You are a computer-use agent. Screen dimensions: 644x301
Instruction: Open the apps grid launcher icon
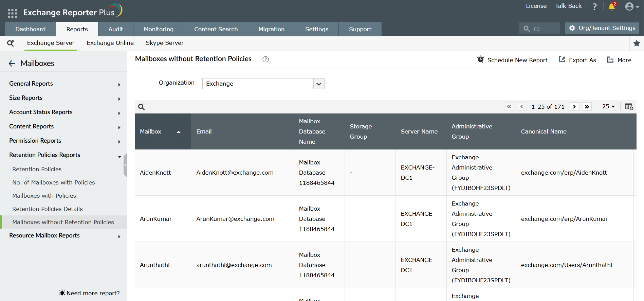point(12,13)
